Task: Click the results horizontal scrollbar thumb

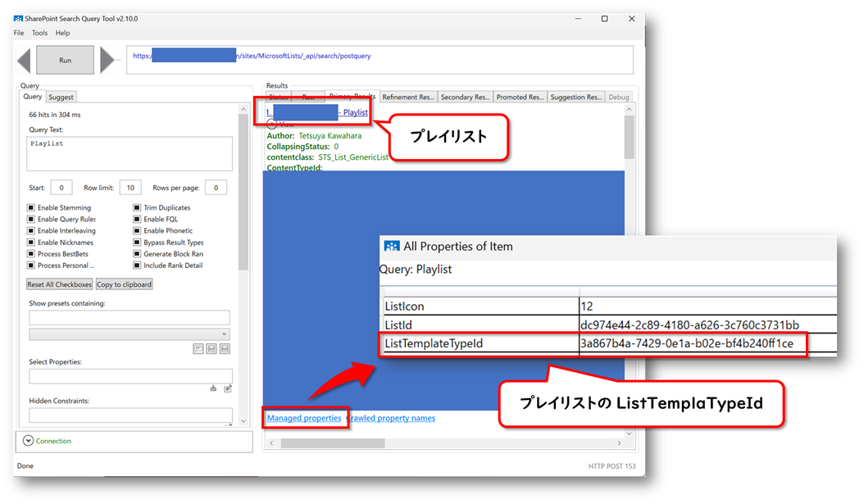Action: pyautogui.click(x=333, y=443)
